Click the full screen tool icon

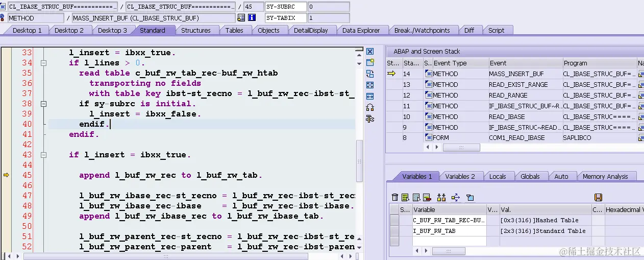(370, 85)
